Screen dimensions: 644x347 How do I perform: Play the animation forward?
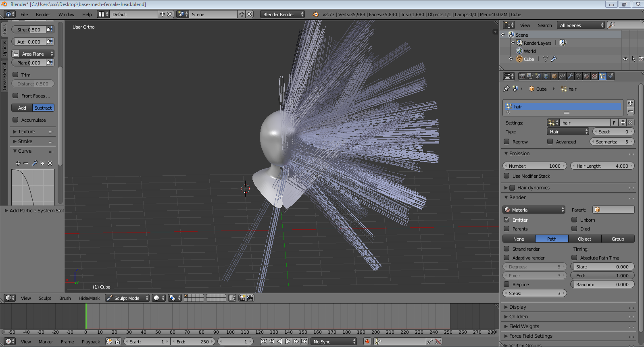288,341
